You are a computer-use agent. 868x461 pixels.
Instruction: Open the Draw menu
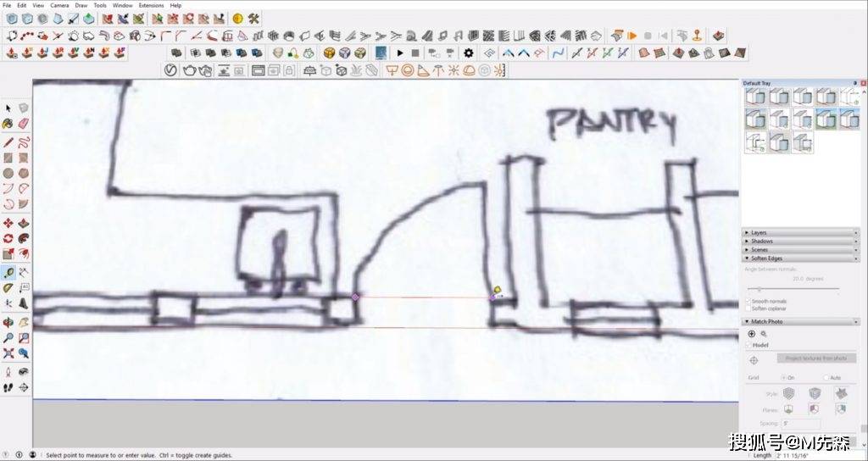click(x=81, y=5)
